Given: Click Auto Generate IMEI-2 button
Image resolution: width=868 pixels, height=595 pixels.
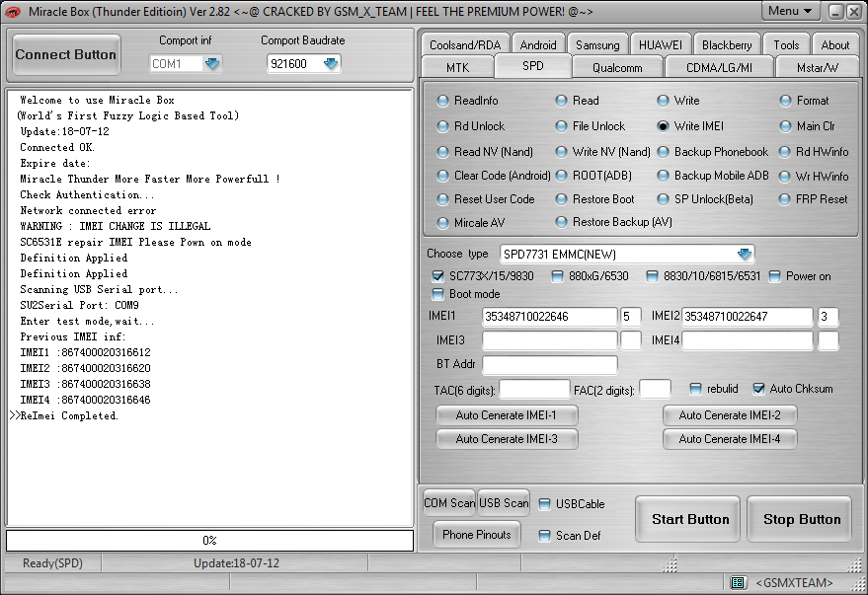Looking at the screenshot, I should pyautogui.click(x=730, y=415).
